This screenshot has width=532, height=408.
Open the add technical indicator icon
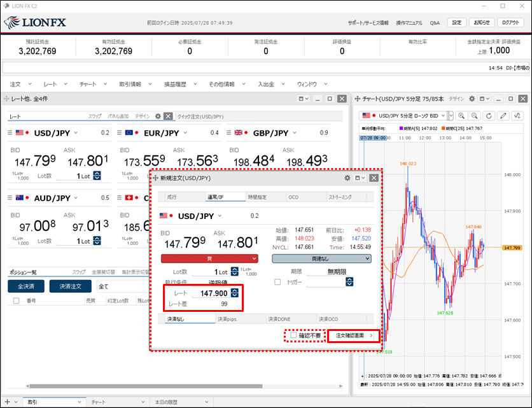(517, 116)
